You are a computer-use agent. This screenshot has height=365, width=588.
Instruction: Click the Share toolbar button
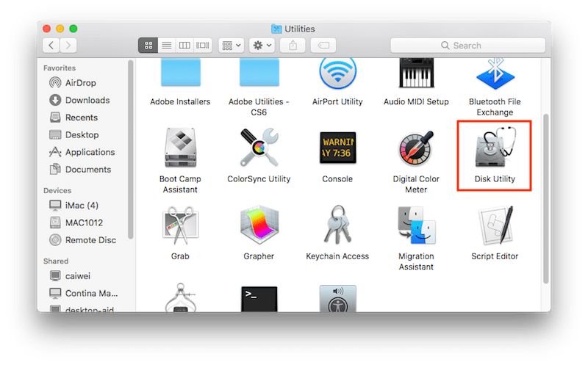[x=293, y=46]
